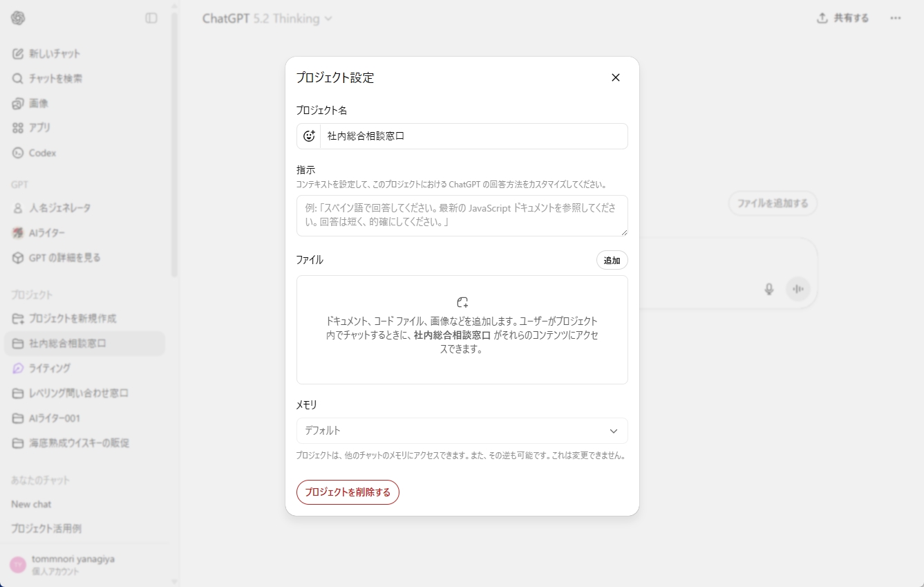Click the あなたのチャット section header

click(40, 480)
